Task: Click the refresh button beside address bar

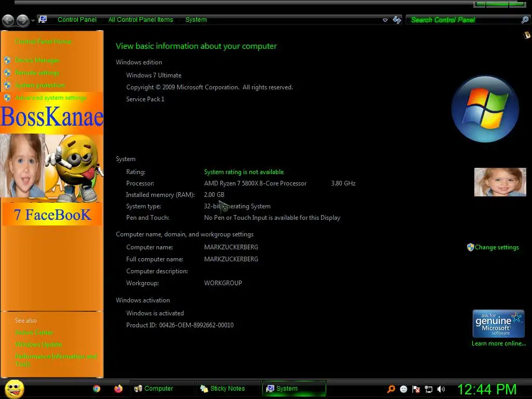Action: point(396,20)
